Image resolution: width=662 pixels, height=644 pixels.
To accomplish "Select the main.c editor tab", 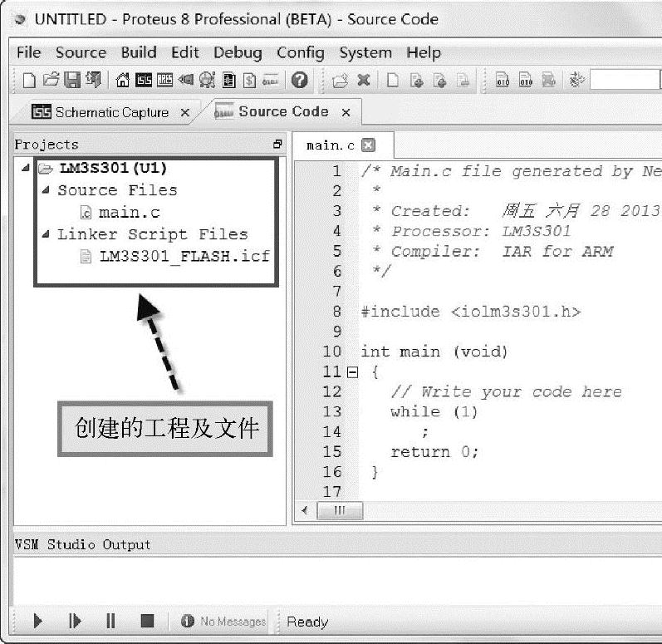I will [x=330, y=145].
